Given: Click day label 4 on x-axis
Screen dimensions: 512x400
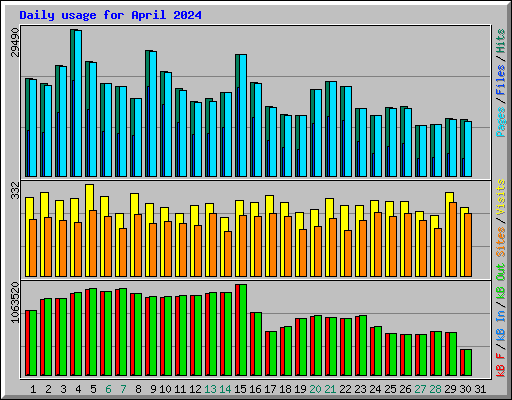Looking at the screenshot, I should [78, 389].
